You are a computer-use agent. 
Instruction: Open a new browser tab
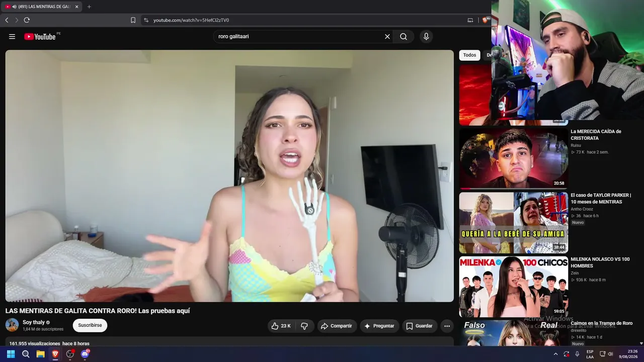pyautogui.click(x=89, y=7)
